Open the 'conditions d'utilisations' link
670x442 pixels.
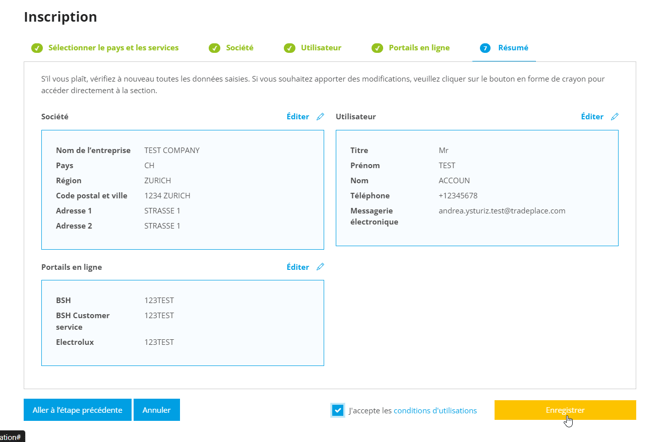435,410
